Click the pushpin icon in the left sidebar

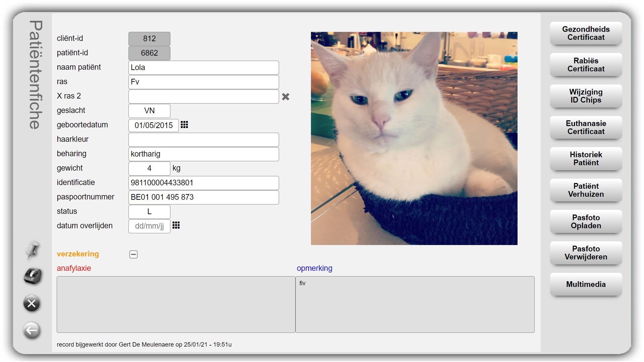[32, 250]
